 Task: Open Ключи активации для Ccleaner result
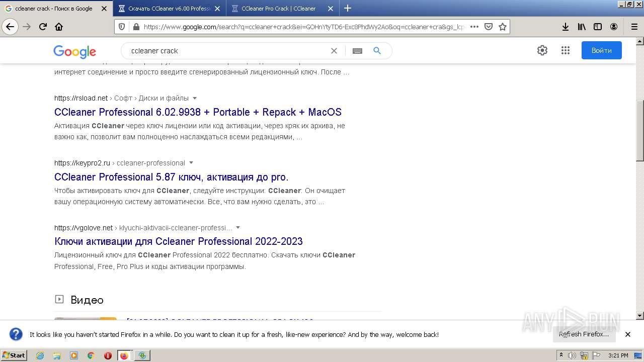[x=179, y=241]
